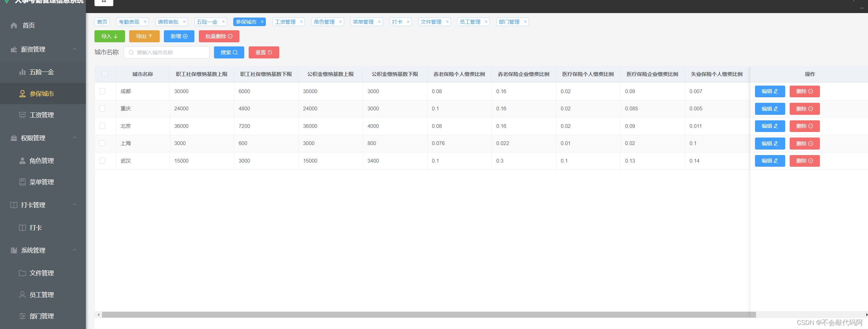
Task: Click the 重置 reset button
Action: click(x=264, y=53)
